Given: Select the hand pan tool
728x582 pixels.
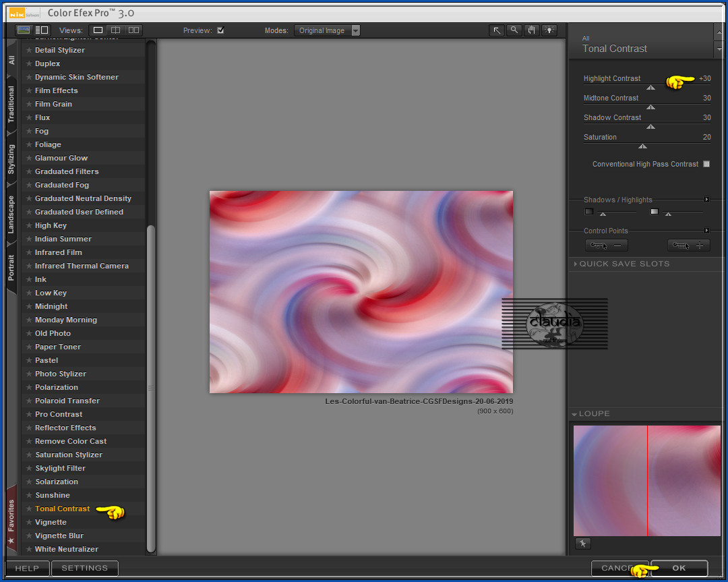Looking at the screenshot, I should (x=532, y=30).
